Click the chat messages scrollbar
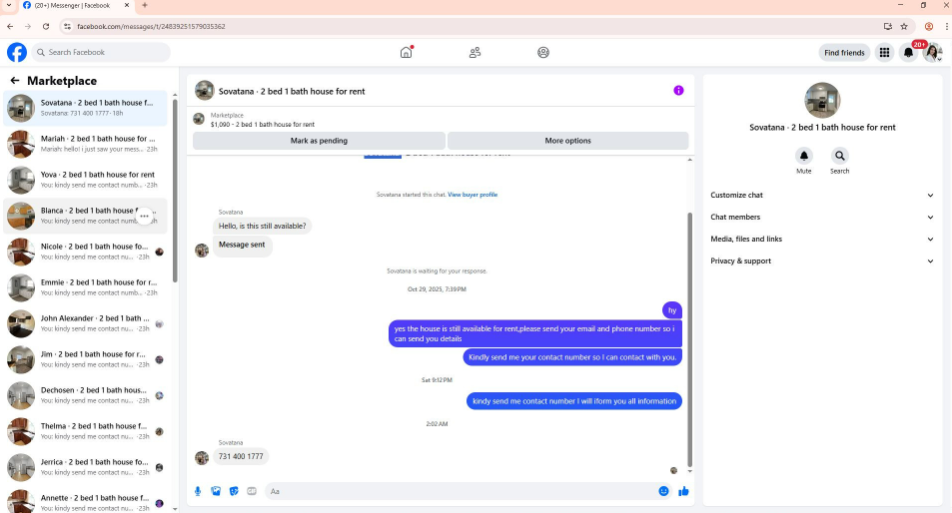The width and height of the screenshot is (952, 513). (690, 339)
